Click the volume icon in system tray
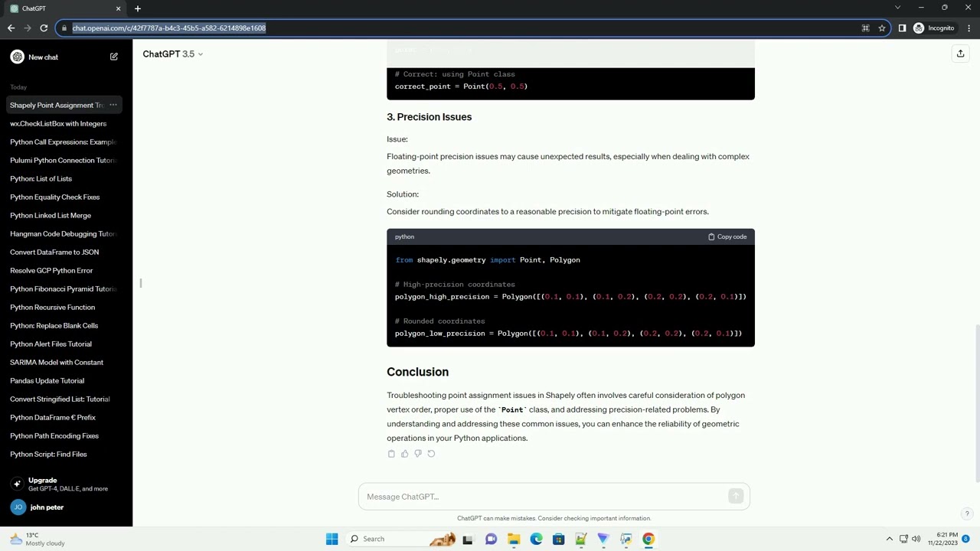This screenshot has width=980, height=551. click(x=916, y=539)
